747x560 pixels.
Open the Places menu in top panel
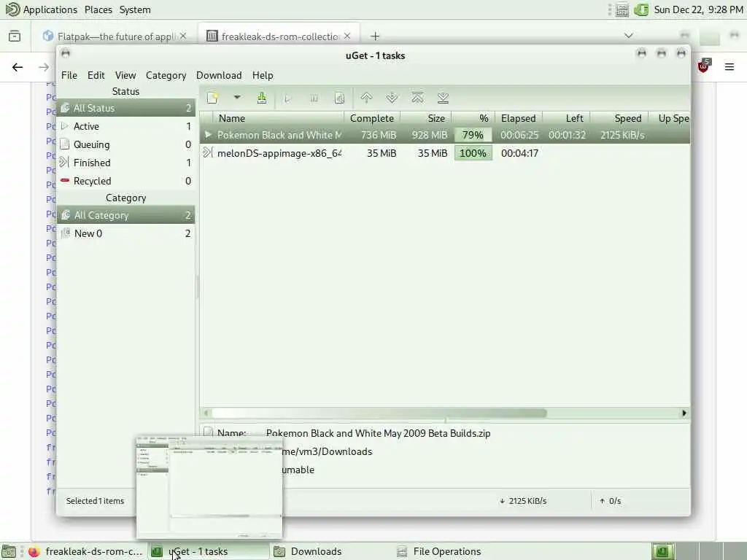coord(98,9)
